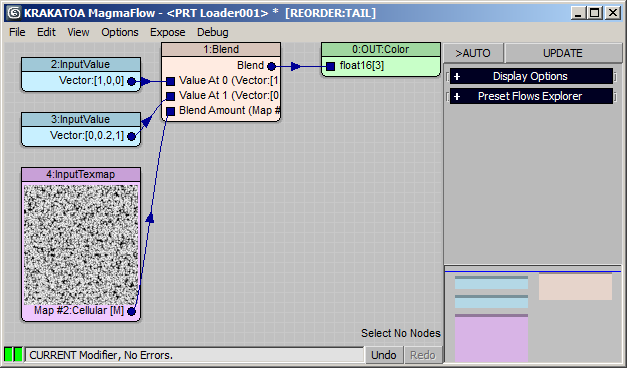The height and width of the screenshot is (368, 627).
Task: Click the Value At 1 input socket
Action: [170, 96]
